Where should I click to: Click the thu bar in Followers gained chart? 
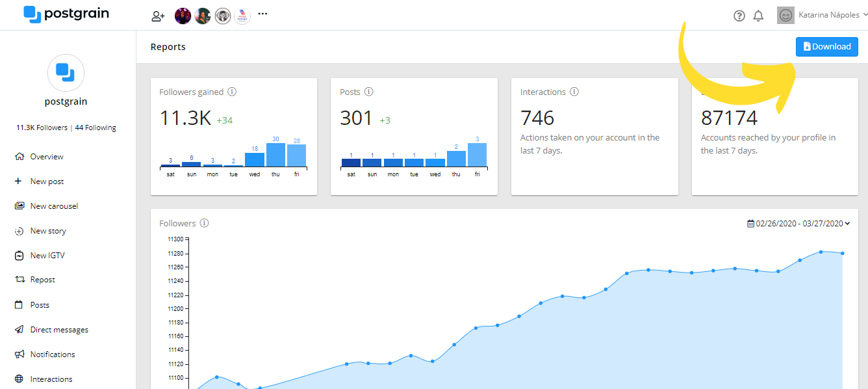pyautogui.click(x=275, y=155)
